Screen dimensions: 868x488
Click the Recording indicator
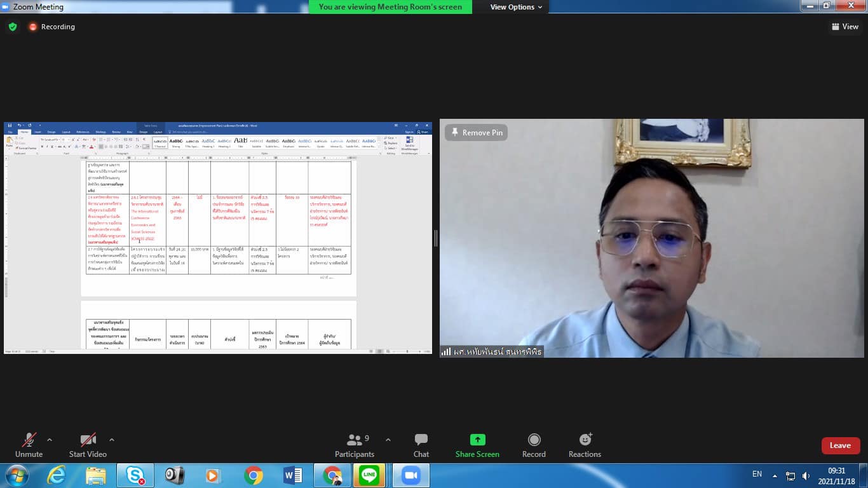pos(51,27)
